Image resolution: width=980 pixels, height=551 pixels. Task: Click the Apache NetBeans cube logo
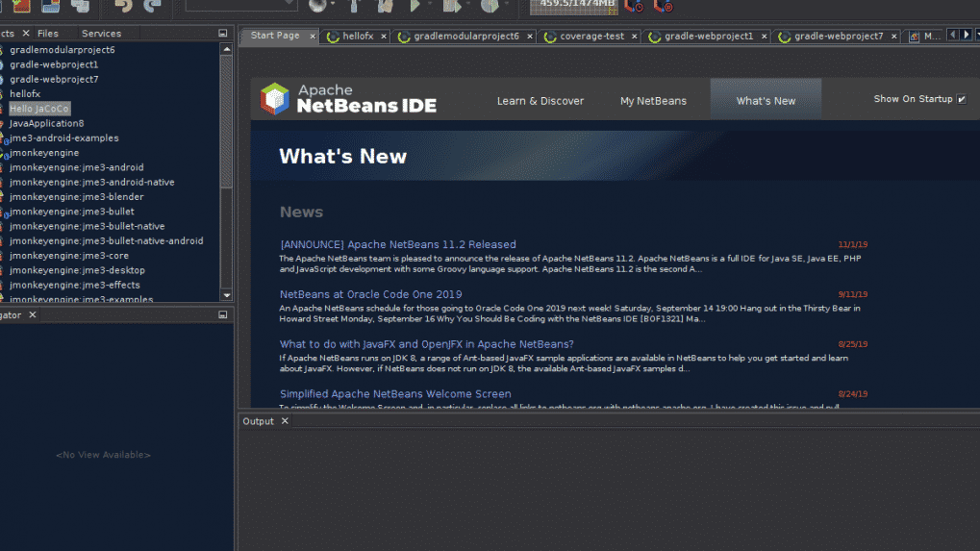[275, 99]
